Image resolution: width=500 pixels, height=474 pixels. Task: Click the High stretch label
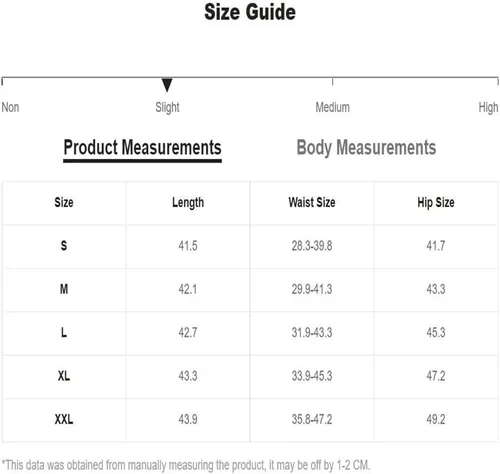tap(488, 108)
